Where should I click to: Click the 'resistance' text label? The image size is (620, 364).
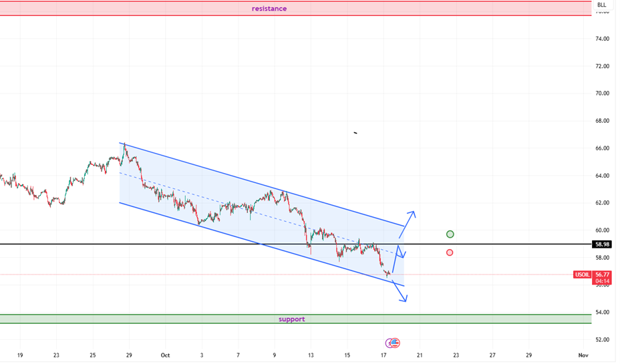coord(269,9)
